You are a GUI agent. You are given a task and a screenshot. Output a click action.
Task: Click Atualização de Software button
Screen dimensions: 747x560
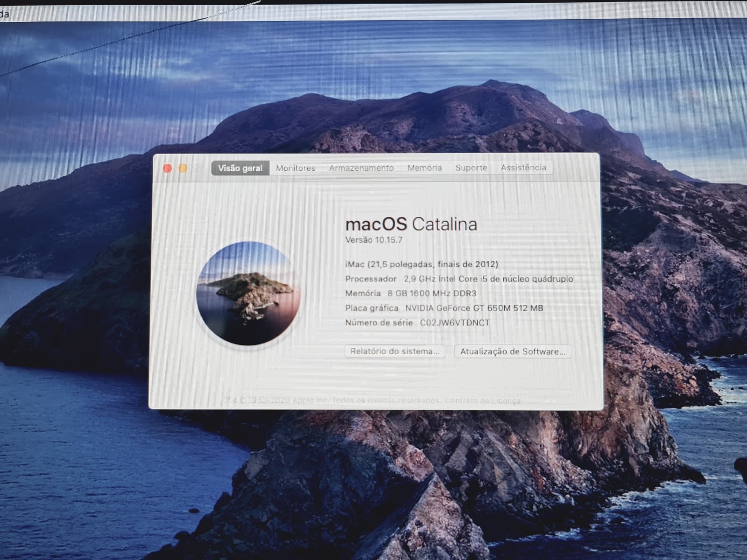coord(513,351)
